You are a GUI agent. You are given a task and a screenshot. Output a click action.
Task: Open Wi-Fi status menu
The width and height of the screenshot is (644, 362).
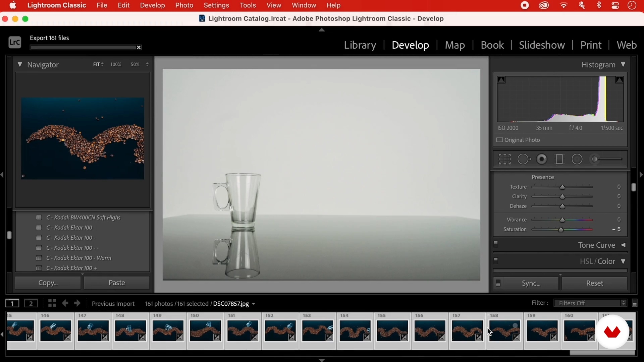(564, 5)
